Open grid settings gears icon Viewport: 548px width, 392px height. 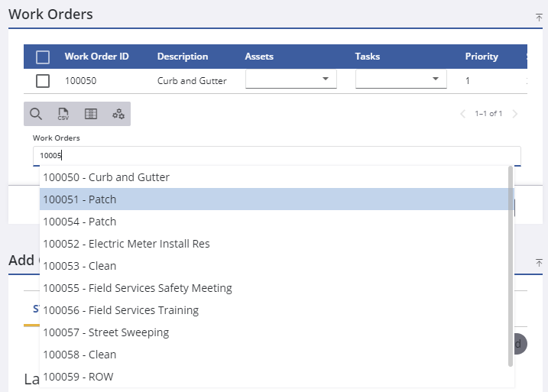click(118, 114)
